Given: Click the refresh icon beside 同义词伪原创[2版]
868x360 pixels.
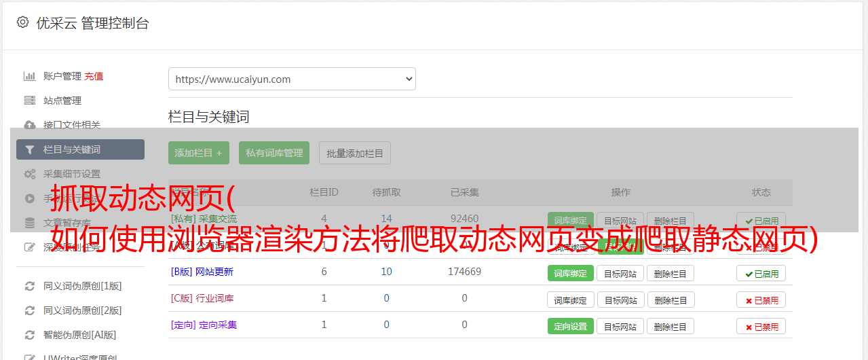Looking at the screenshot, I should tap(30, 310).
